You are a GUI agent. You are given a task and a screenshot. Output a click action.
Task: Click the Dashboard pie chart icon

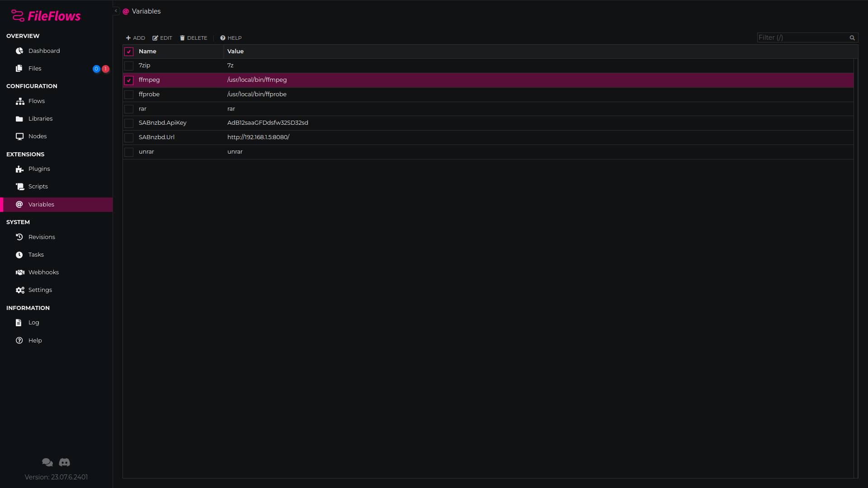(x=19, y=51)
